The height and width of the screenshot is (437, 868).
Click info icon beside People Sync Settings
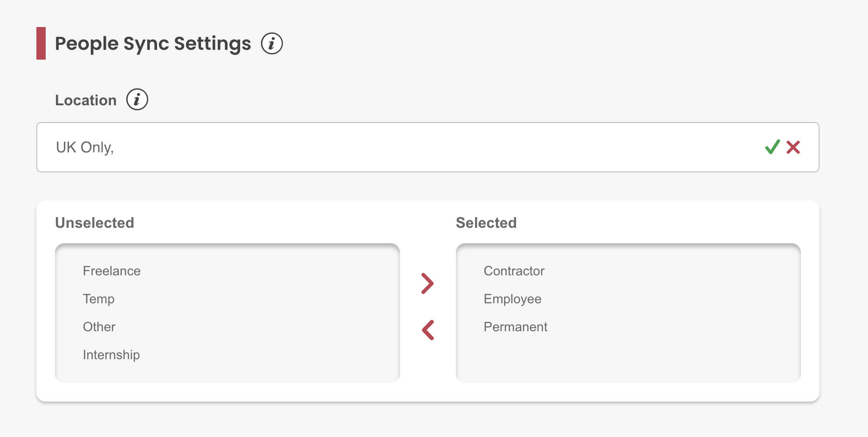point(272,43)
